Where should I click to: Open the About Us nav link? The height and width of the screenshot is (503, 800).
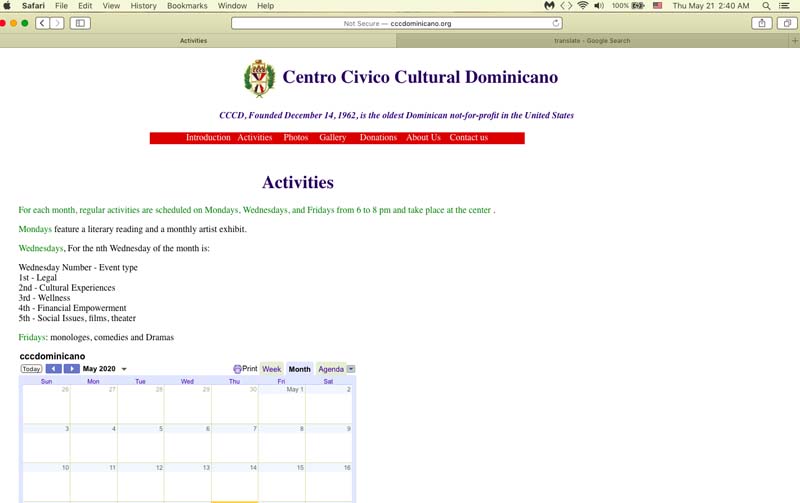coord(423,138)
